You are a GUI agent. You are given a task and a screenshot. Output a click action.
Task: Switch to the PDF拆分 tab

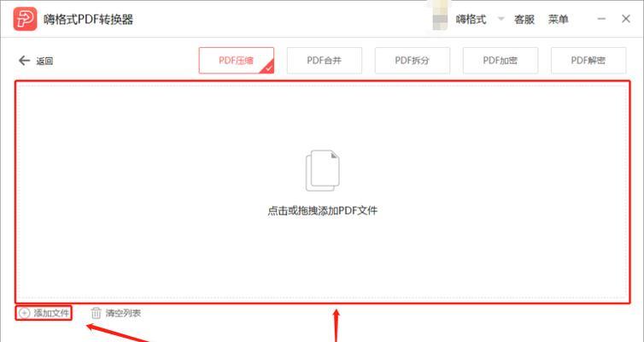(412, 61)
